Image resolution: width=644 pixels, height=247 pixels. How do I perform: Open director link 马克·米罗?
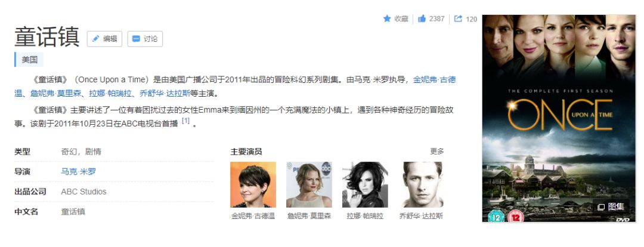click(79, 171)
